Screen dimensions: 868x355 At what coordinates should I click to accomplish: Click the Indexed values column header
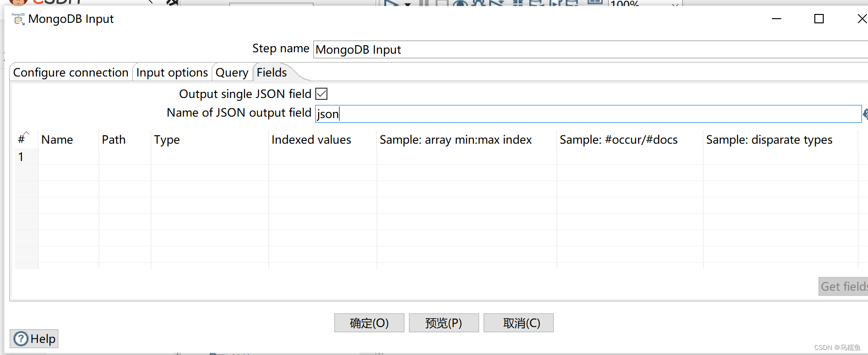tap(323, 139)
